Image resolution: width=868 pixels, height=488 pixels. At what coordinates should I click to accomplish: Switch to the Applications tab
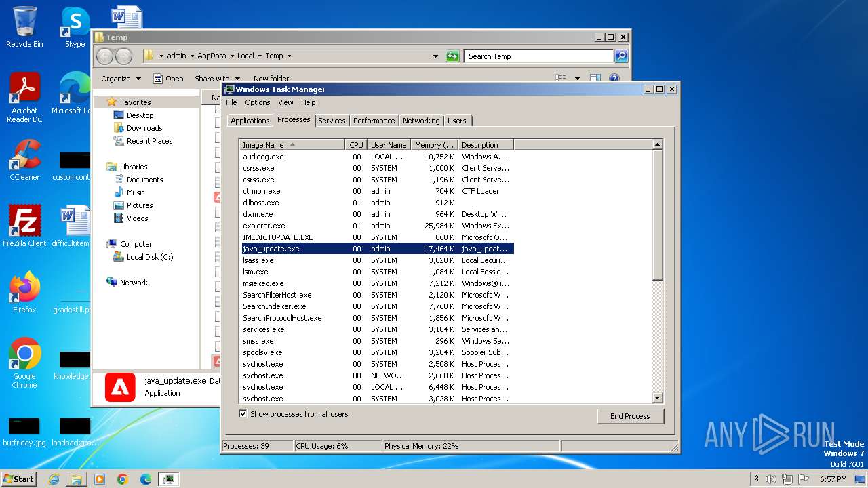pos(250,121)
